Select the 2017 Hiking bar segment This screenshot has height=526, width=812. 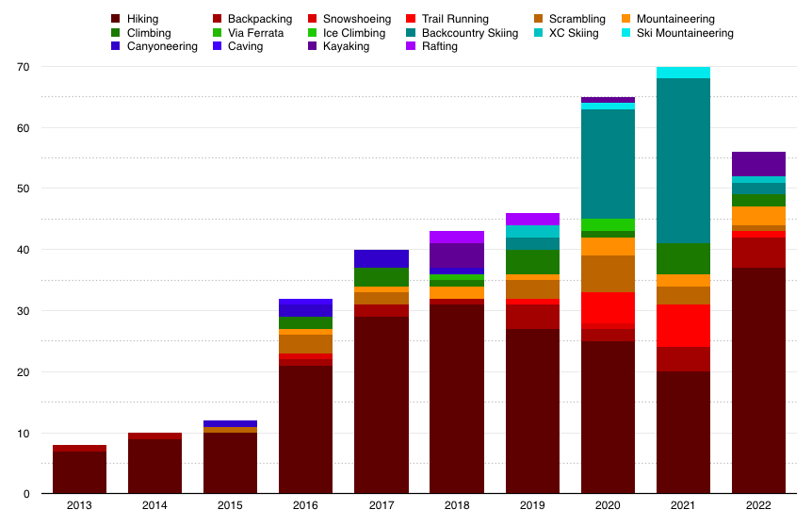pos(381,404)
